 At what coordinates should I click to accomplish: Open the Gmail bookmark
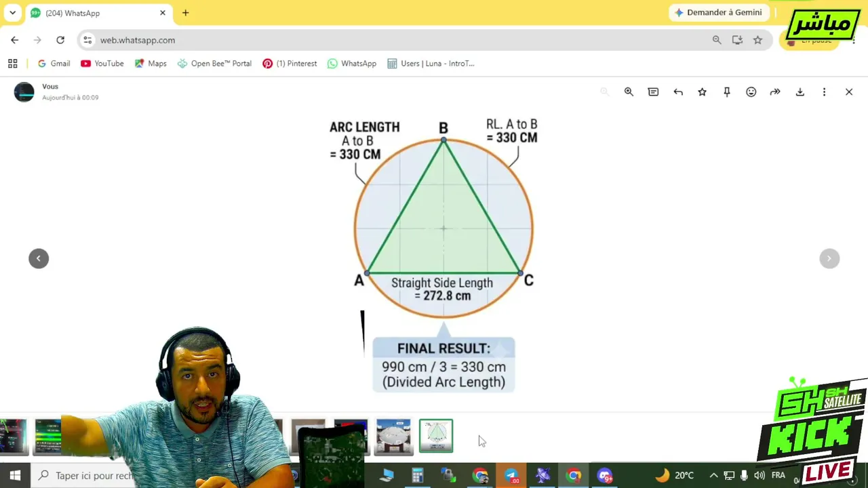point(54,64)
